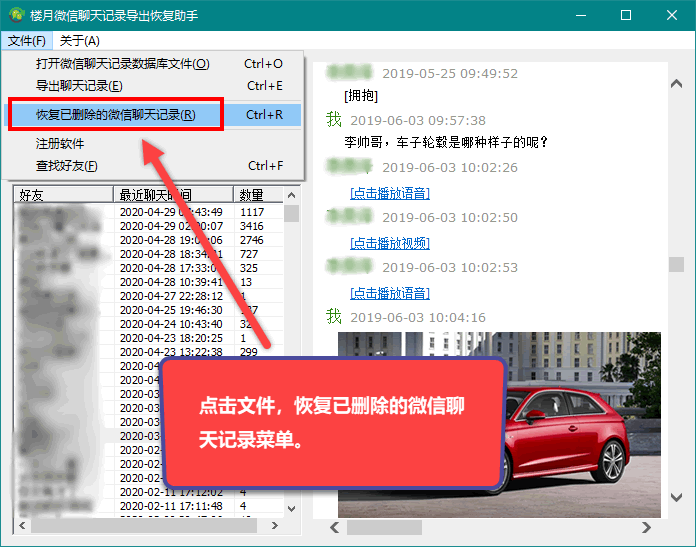Sort by 最近聊天时间 column header

pyautogui.click(x=174, y=195)
